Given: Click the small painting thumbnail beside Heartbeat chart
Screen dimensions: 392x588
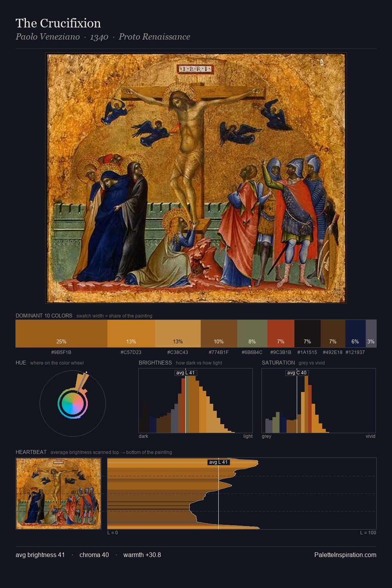Looking at the screenshot, I should pos(58,494).
